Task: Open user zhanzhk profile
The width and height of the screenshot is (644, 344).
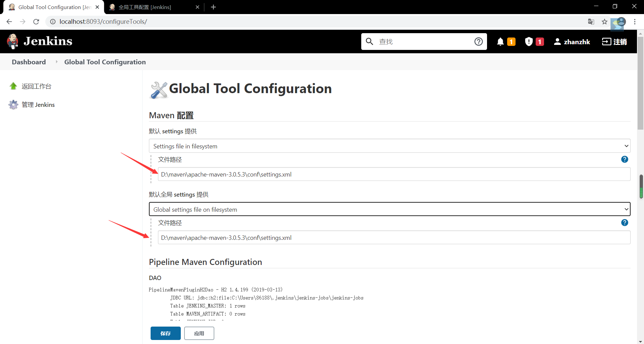Action: coord(572,42)
